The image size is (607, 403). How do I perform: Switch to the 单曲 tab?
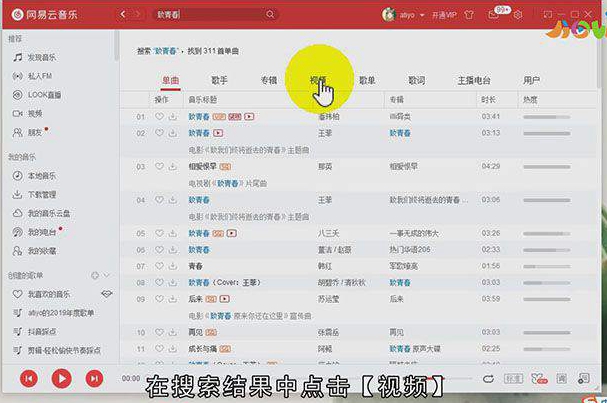coord(170,81)
